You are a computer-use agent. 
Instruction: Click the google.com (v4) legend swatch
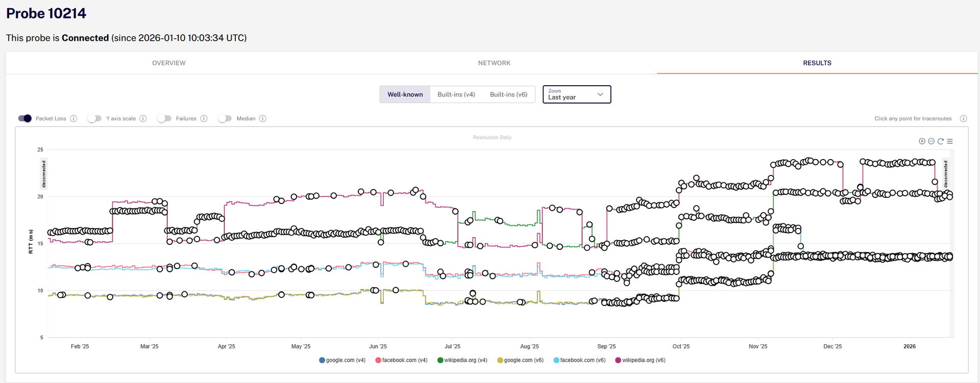(x=322, y=360)
